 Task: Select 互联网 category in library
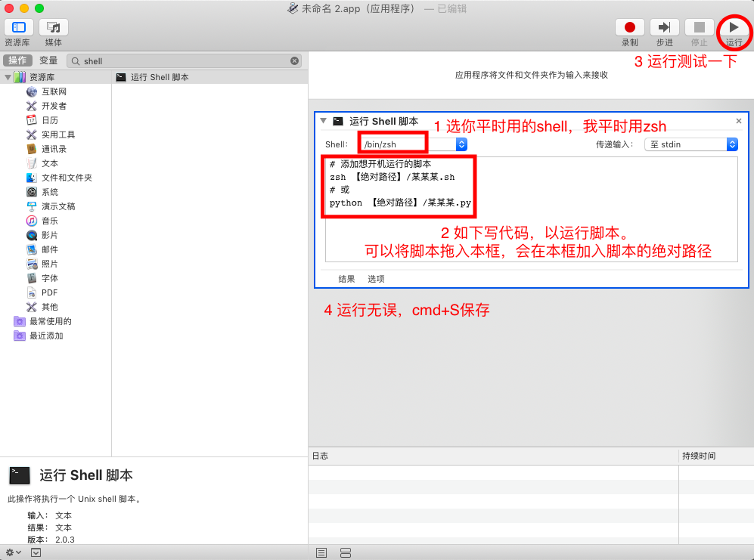pos(54,91)
